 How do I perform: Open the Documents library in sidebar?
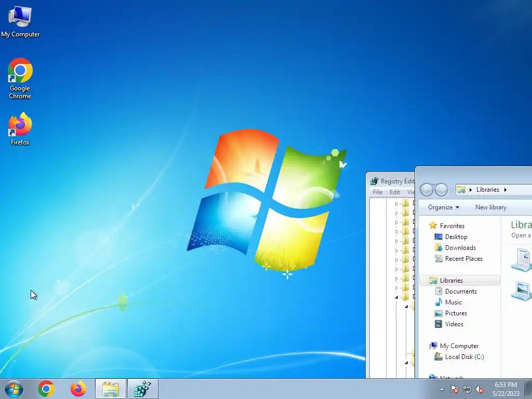coord(461,291)
